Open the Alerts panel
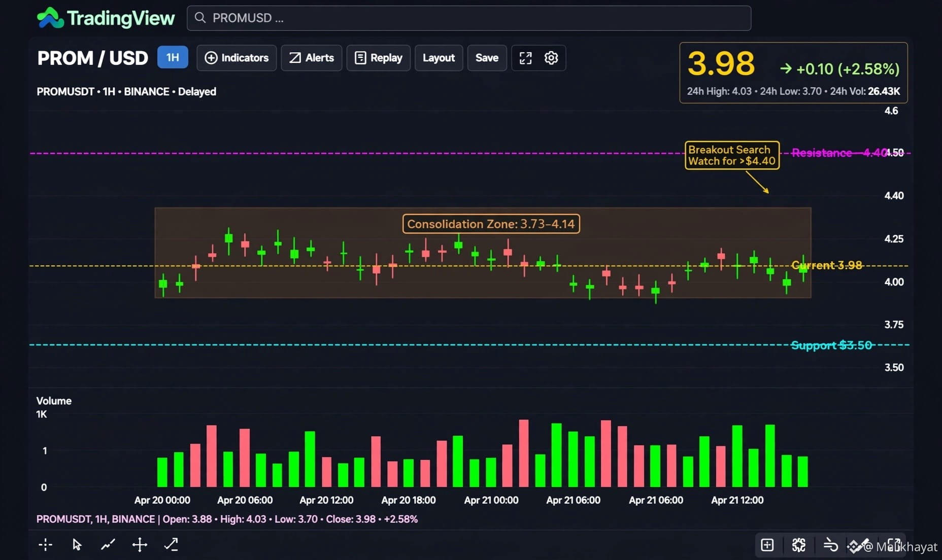This screenshot has height=560, width=942. pos(312,58)
